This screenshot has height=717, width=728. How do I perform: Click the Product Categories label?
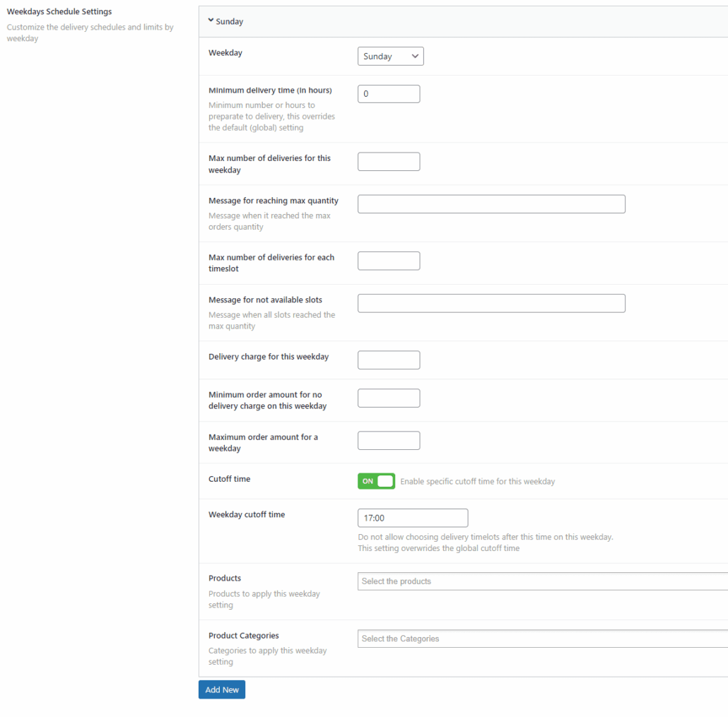click(243, 635)
